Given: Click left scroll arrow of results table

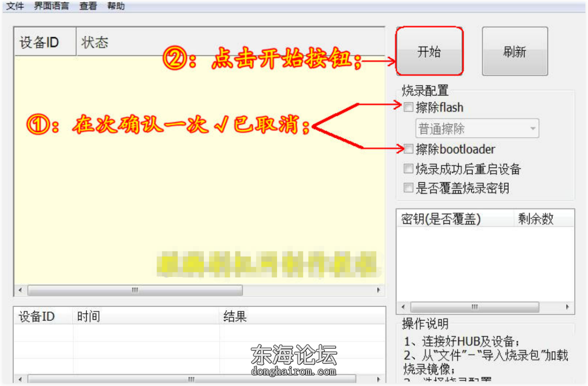Looking at the screenshot, I should point(19,379).
